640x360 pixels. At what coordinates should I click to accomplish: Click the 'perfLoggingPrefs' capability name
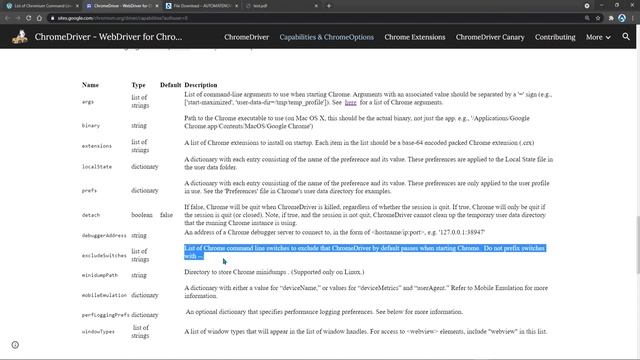click(x=105, y=315)
